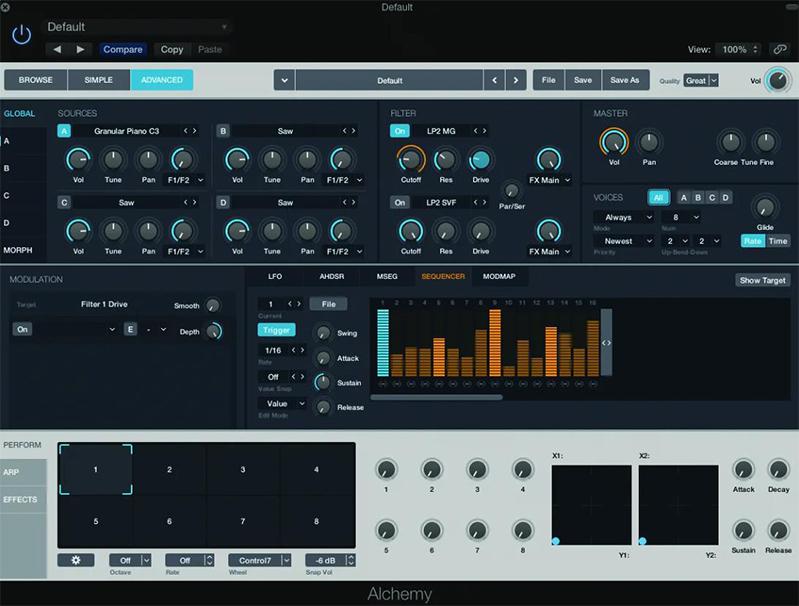Viewport: 799px width, 606px height.
Task: Click the sequencer horizontal scrollbar
Action: click(436, 397)
